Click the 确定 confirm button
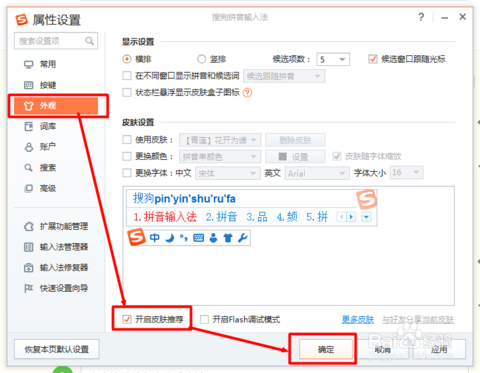 click(x=326, y=349)
